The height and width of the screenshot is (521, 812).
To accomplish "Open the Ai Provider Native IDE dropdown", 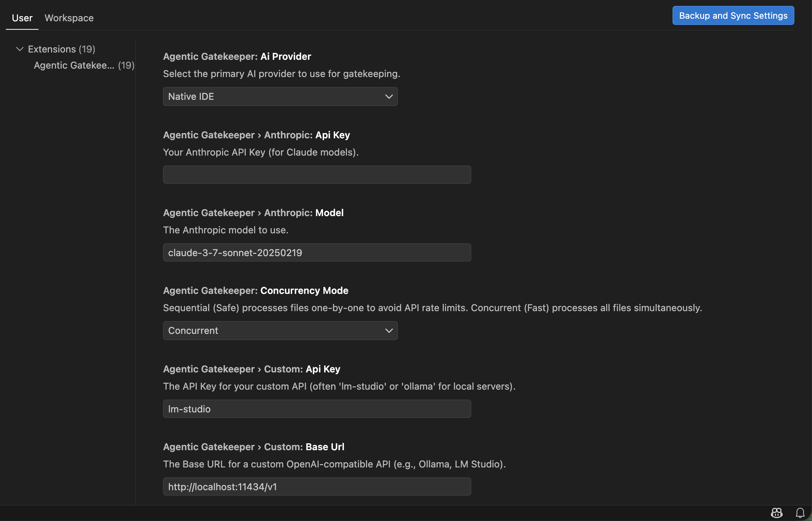I will (280, 96).
